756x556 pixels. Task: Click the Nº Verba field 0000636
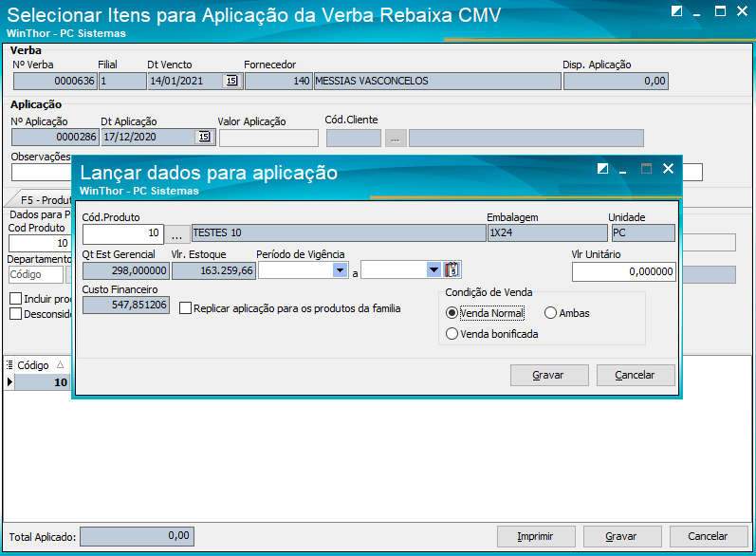click(55, 81)
